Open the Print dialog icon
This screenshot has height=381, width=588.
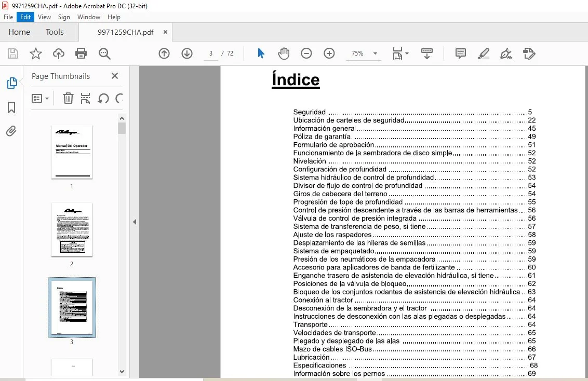pyautogui.click(x=81, y=53)
